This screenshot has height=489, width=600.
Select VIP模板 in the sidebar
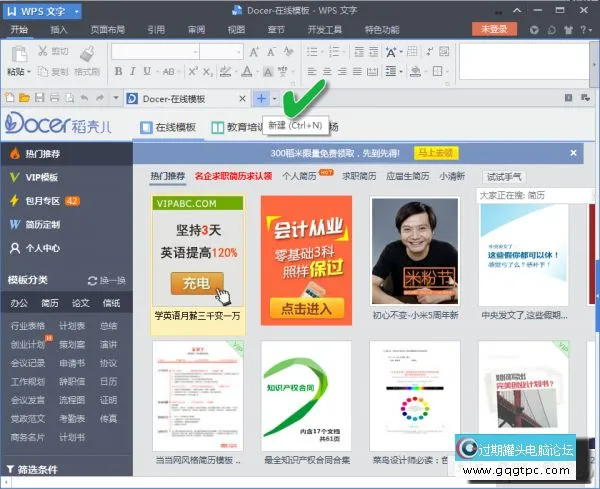pyautogui.click(x=41, y=178)
